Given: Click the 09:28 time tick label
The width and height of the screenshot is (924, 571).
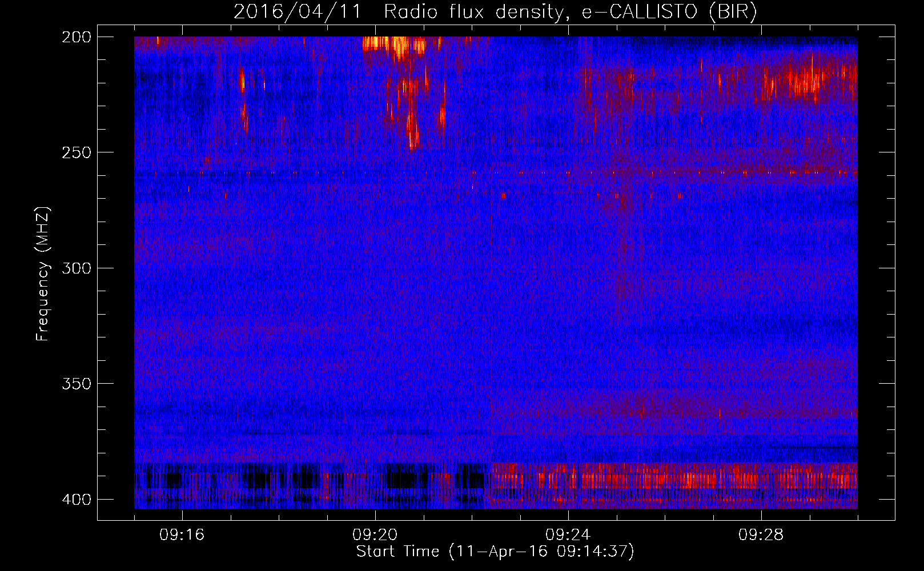Looking at the screenshot, I should [761, 535].
